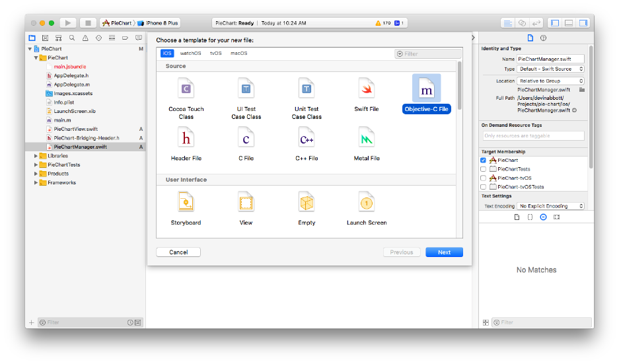Show the Project navigator
Image resolution: width=619 pixels, height=364 pixels.
click(32, 38)
